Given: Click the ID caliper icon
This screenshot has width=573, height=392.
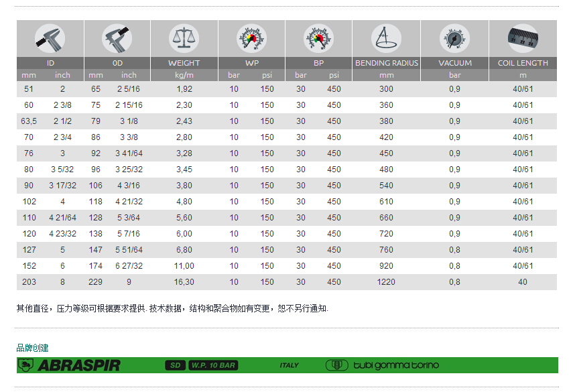Looking at the screenshot, I should click(x=50, y=39).
